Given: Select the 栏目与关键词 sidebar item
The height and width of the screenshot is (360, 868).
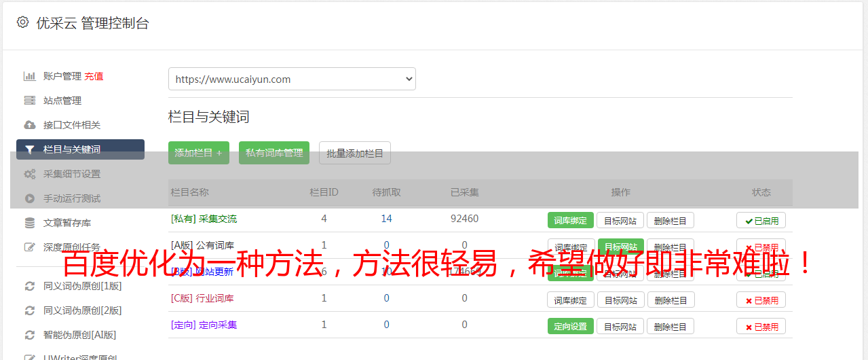Looking at the screenshot, I should (80, 149).
